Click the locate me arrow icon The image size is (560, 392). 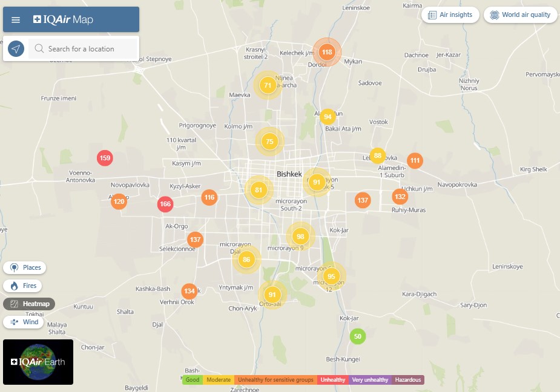pyautogui.click(x=16, y=49)
